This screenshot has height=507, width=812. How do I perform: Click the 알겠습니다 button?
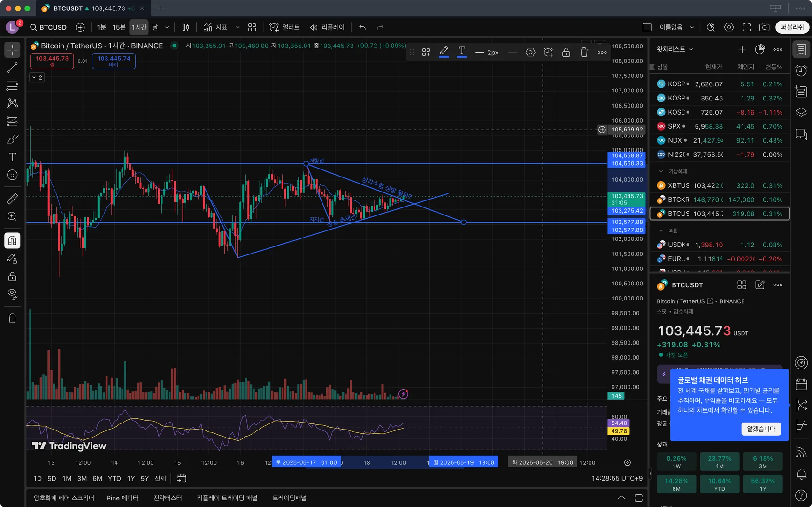tap(761, 429)
